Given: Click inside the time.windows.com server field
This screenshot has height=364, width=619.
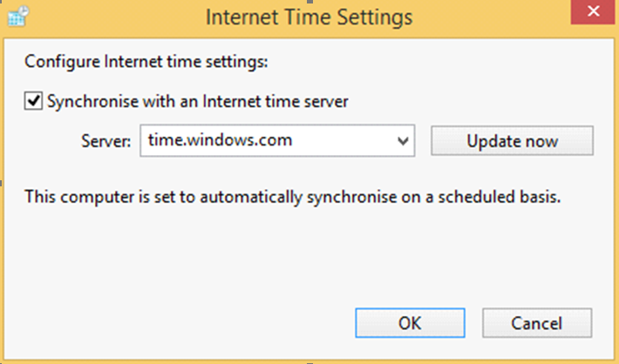Looking at the screenshot, I should [x=277, y=141].
